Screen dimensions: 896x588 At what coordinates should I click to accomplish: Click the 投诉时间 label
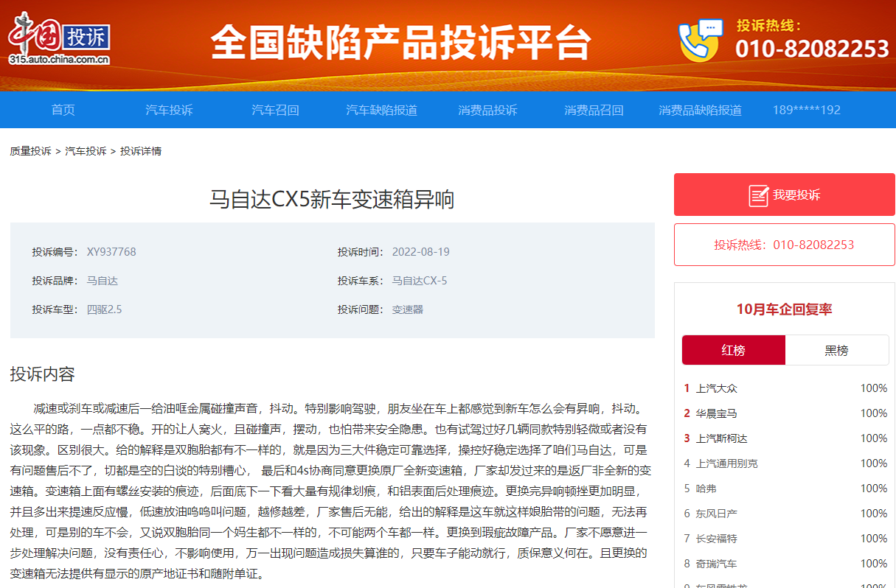pyautogui.click(x=361, y=252)
